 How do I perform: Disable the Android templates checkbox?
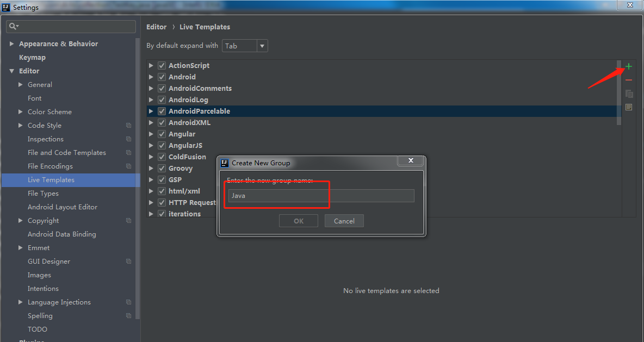pos(162,77)
